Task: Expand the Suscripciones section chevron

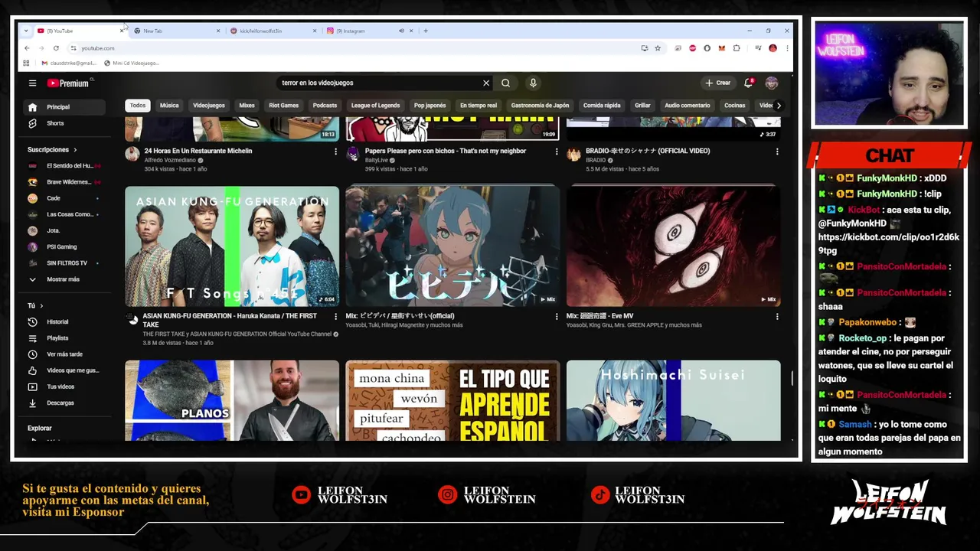Action: click(75, 150)
